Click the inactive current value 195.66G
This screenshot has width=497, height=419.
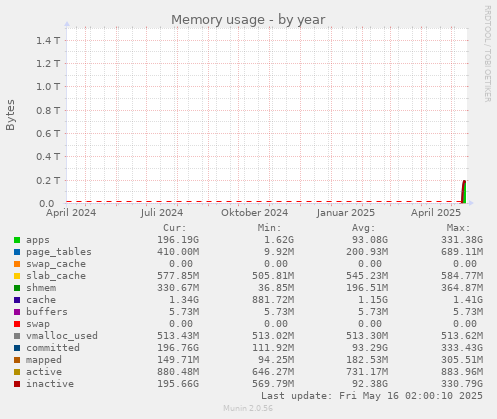click(178, 384)
